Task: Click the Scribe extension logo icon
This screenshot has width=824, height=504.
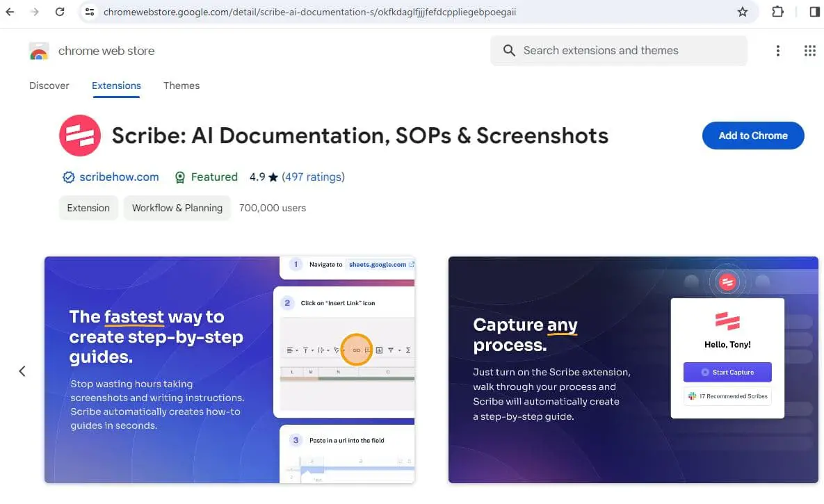Action: (x=80, y=136)
